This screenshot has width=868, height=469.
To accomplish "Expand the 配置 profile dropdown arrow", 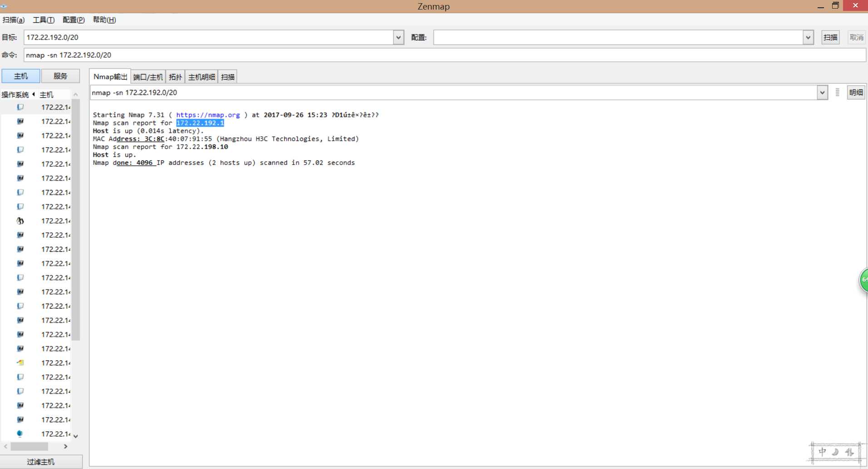I will [808, 37].
